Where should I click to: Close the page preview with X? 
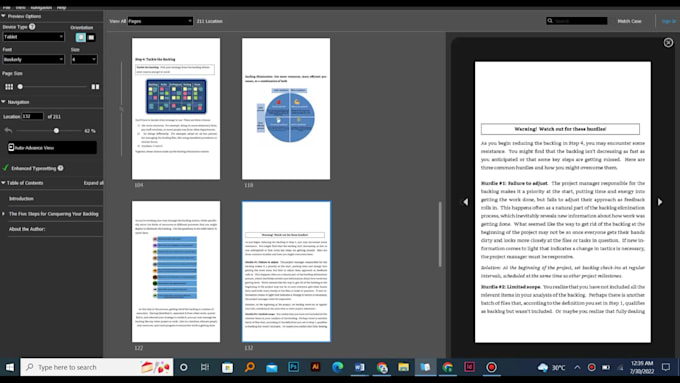coord(668,43)
